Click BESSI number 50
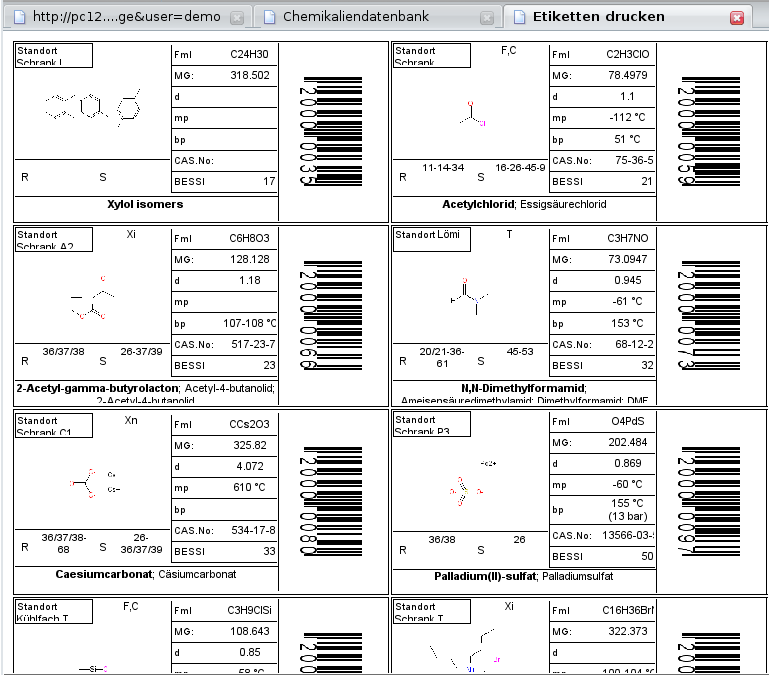The image size is (769, 675). click(x=647, y=556)
